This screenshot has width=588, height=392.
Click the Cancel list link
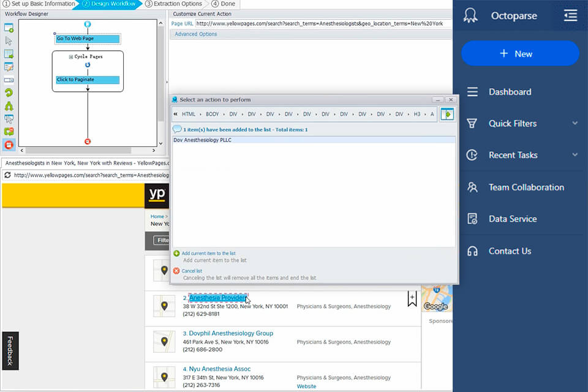tap(192, 271)
